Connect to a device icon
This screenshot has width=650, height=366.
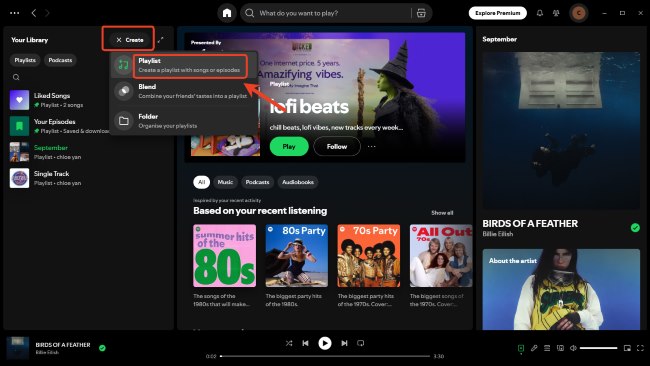click(x=560, y=348)
